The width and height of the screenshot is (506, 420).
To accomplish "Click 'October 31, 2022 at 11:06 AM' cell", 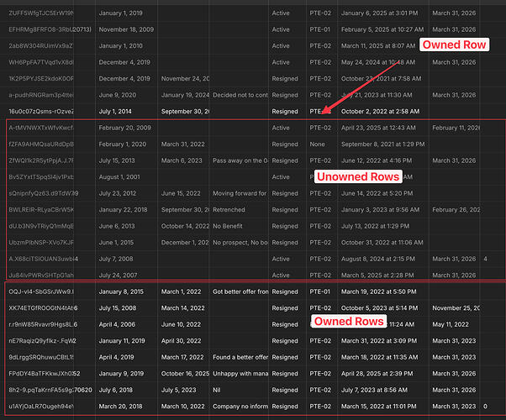I will (382, 243).
